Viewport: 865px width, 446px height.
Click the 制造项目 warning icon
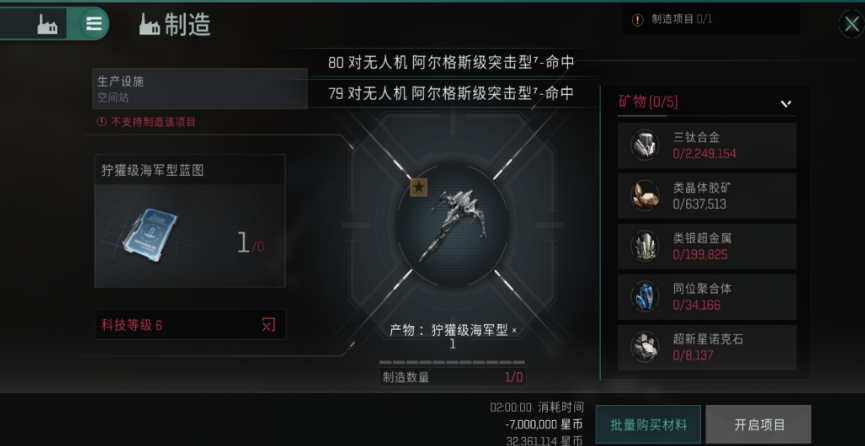(638, 20)
